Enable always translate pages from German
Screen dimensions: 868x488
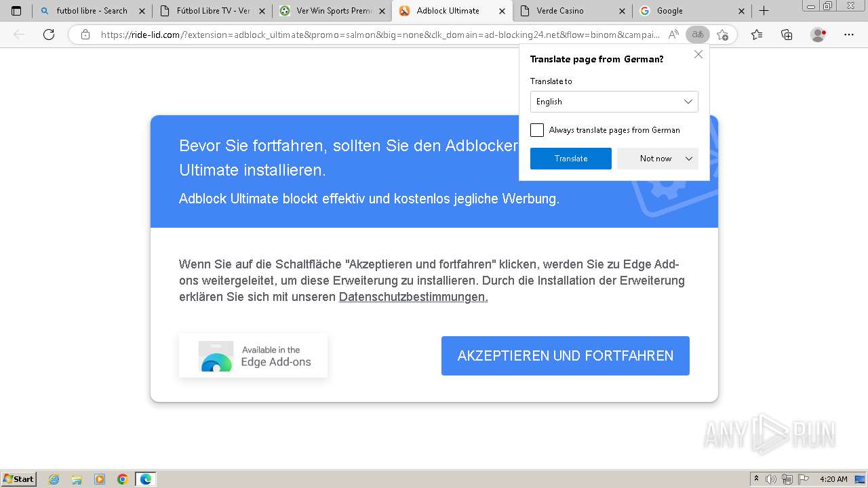click(x=537, y=130)
